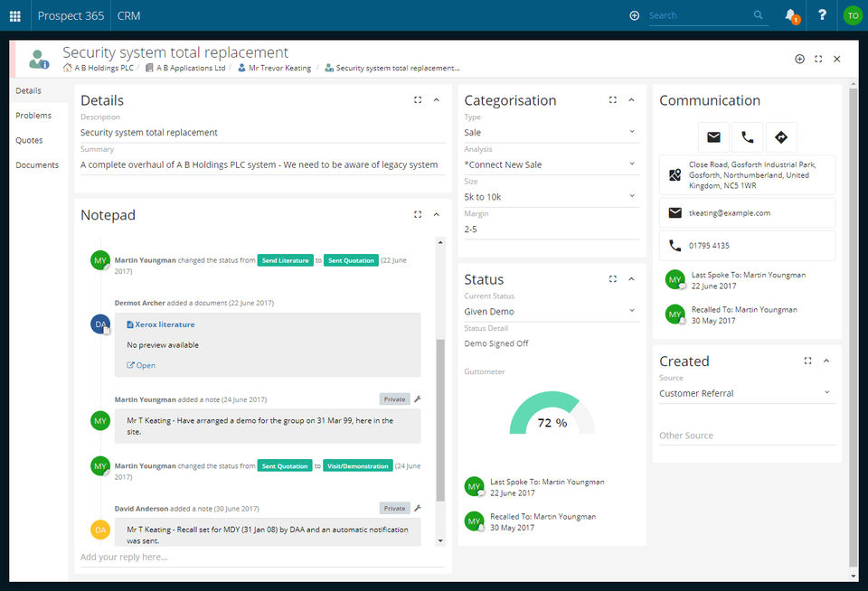Collapse the Status panel
Screen dimensions: 868x591
[632, 279]
